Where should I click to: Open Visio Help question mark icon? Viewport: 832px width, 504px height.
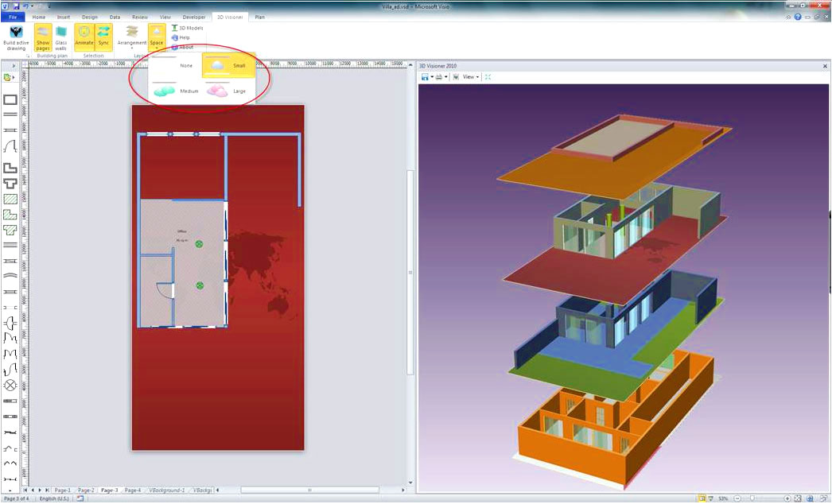(x=798, y=17)
